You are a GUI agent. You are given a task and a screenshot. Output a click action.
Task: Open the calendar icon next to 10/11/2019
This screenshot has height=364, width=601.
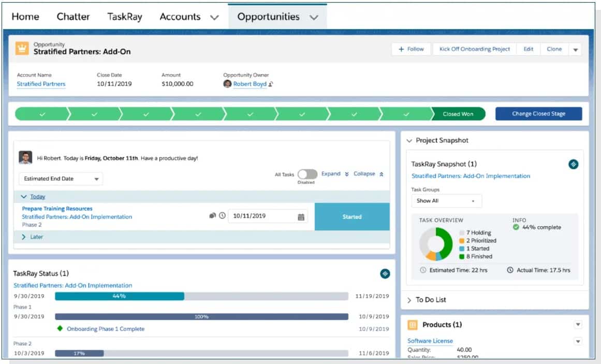coord(301,217)
